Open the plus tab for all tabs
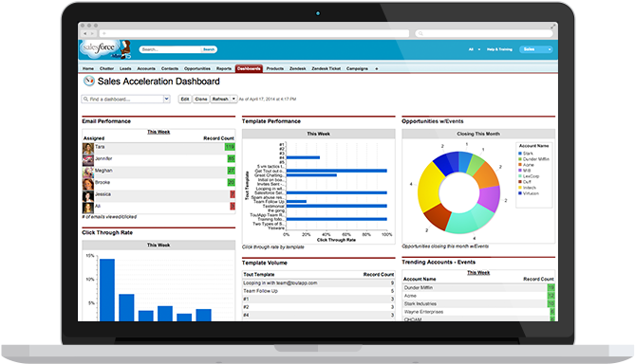Image resolution: width=635 pixels, height=364 pixels. tap(376, 69)
